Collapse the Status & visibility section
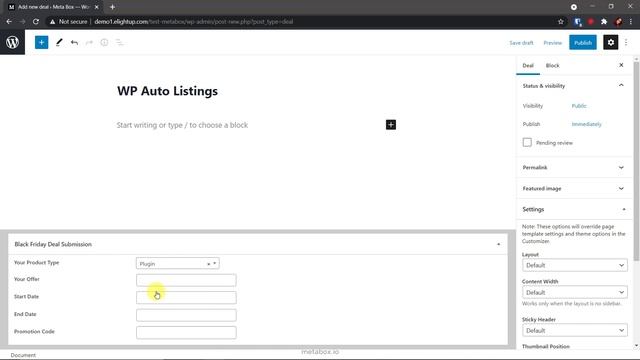The width and height of the screenshot is (640, 360). pyautogui.click(x=621, y=85)
